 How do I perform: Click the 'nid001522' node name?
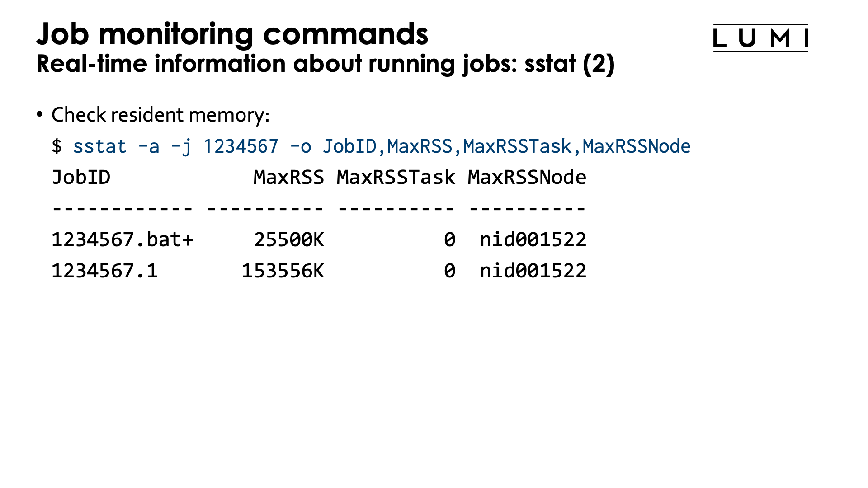[533, 239]
